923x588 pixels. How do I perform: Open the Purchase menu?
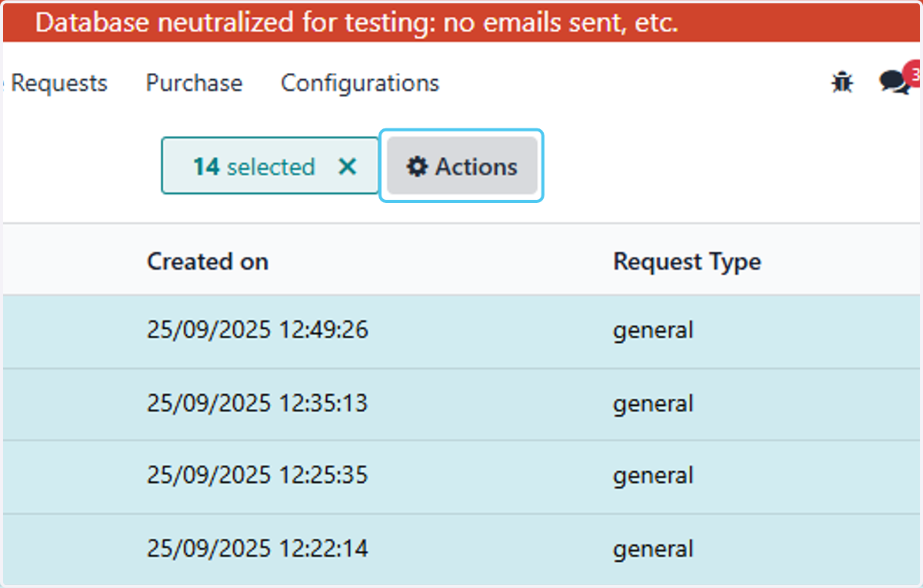(x=194, y=83)
